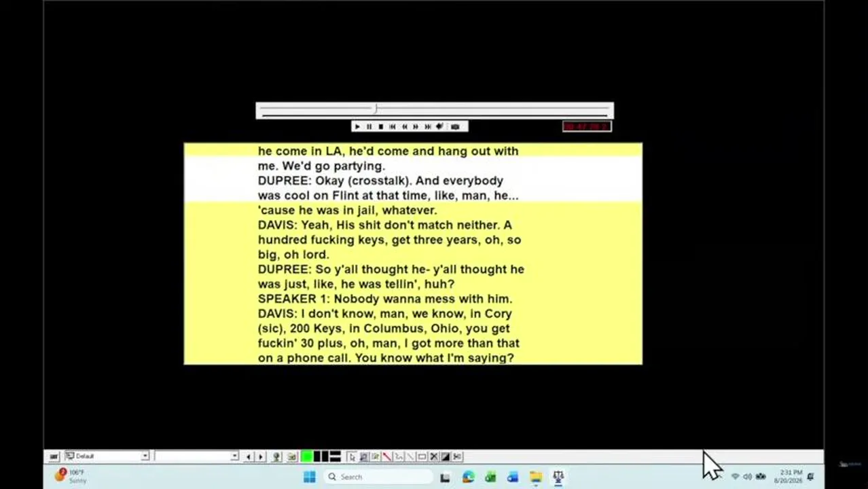868x489 pixels.
Task: Select the freehand squiggle tool
Action: click(x=398, y=456)
